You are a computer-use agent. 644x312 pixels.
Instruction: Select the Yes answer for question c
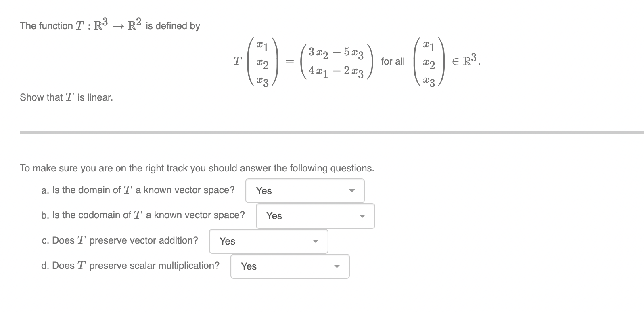tap(227, 241)
